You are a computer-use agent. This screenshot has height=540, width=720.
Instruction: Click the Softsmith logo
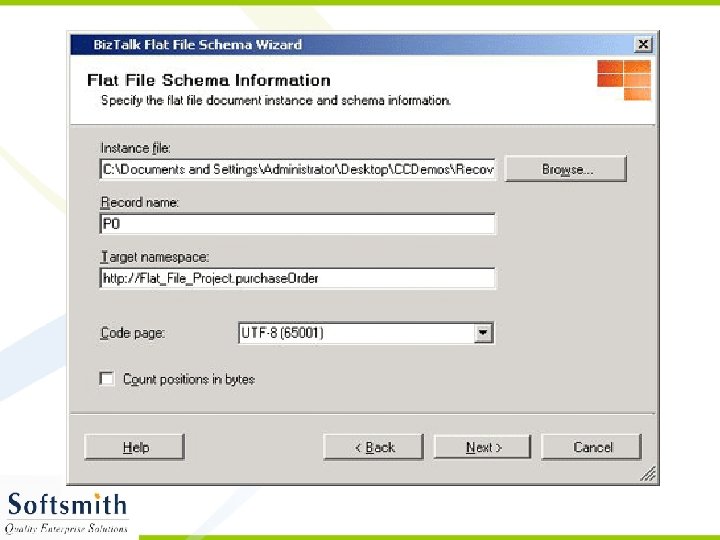coord(67,512)
